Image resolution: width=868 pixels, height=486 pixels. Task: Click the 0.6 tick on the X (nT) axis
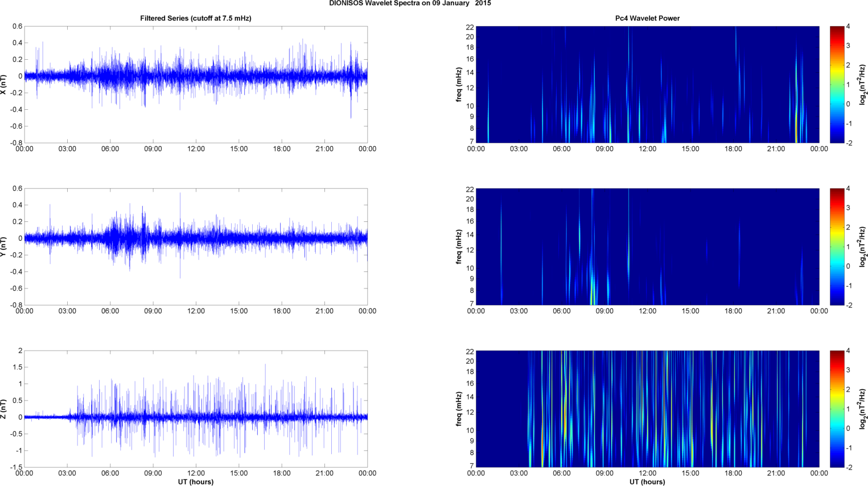(x=18, y=26)
